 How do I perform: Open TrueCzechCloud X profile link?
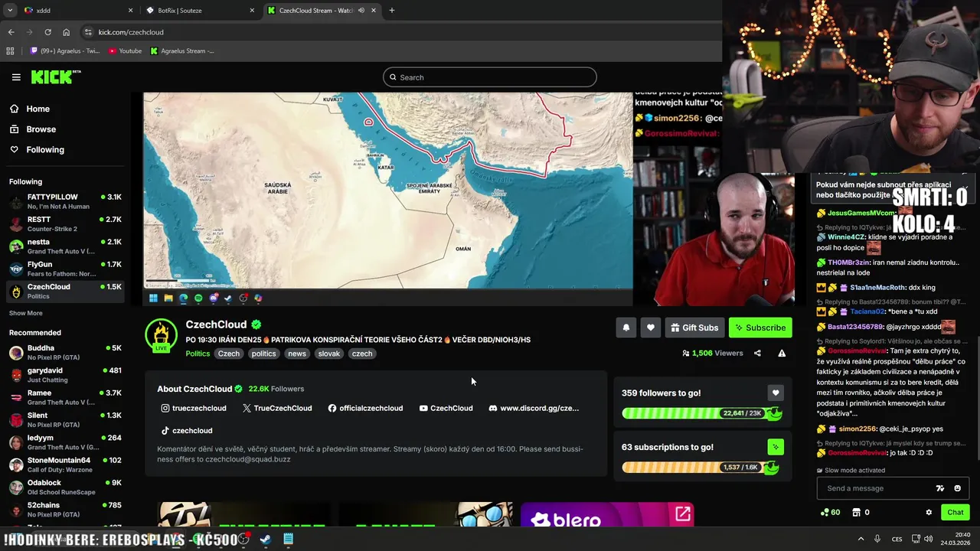click(277, 409)
